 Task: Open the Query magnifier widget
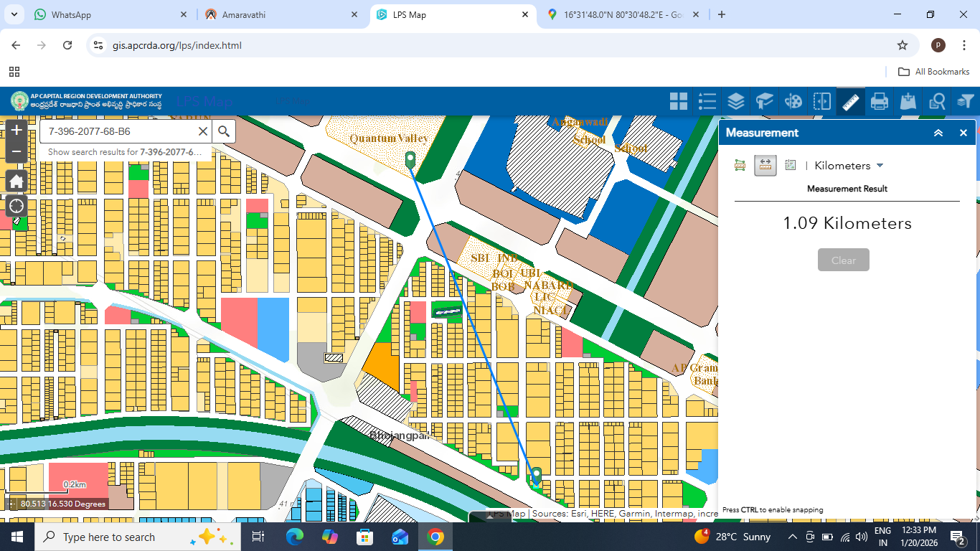(937, 101)
